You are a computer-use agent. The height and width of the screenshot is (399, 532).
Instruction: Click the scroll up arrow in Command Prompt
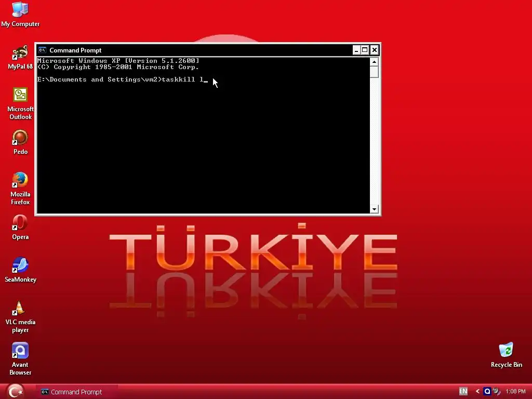coord(374,62)
